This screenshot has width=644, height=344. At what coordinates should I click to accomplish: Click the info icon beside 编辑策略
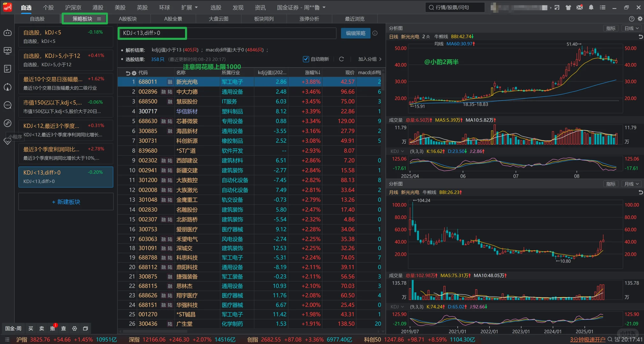pos(375,33)
